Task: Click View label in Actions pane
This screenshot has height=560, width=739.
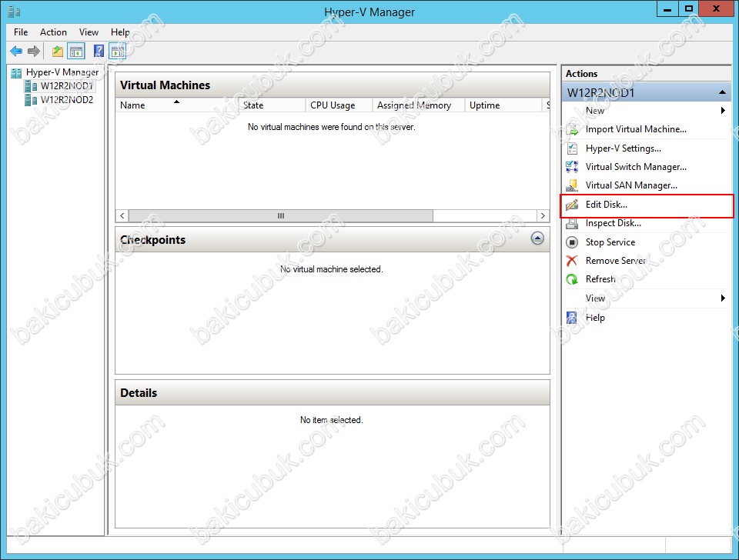Action: (x=595, y=298)
